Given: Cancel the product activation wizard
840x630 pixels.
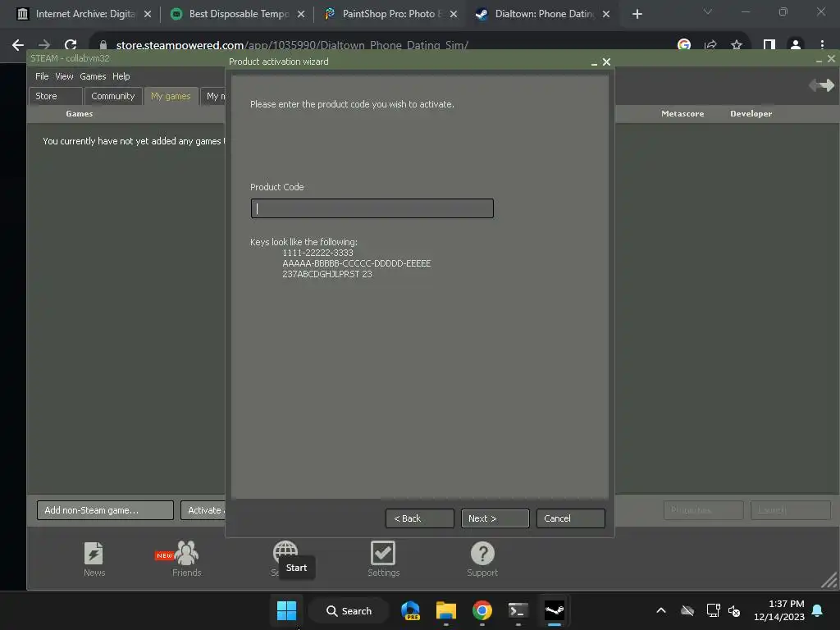Looking at the screenshot, I should click(571, 518).
